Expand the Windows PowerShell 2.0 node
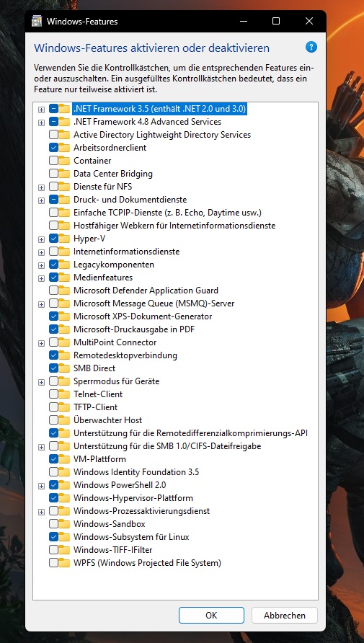Image resolution: width=364 pixels, height=643 pixels. click(41, 486)
